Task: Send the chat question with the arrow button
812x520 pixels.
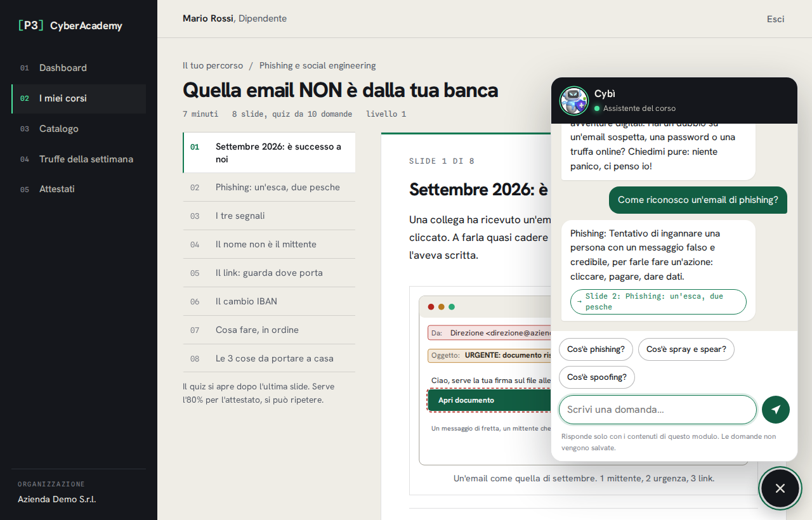Action: coord(776,410)
